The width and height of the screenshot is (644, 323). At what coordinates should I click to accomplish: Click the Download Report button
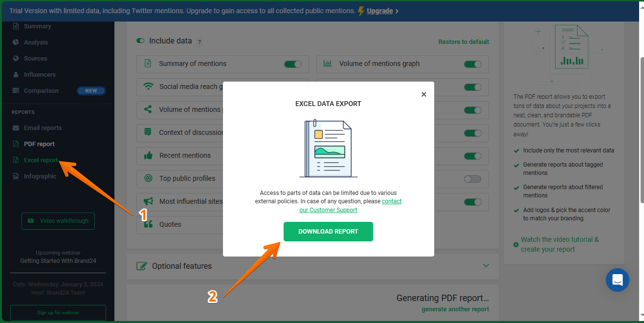click(328, 232)
